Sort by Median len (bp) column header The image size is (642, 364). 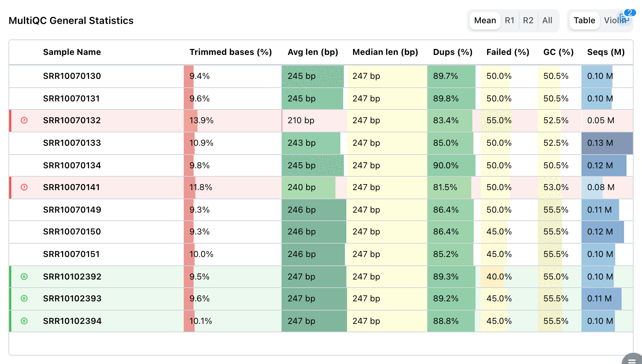[385, 52]
